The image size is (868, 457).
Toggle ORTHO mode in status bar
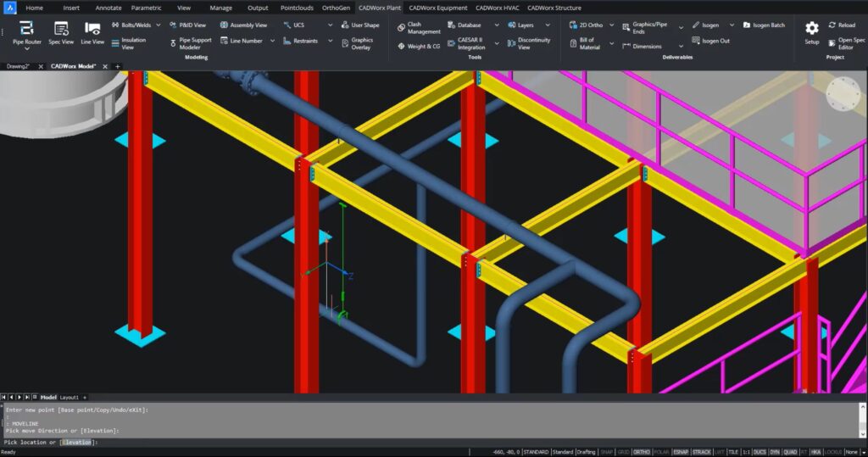coord(642,452)
